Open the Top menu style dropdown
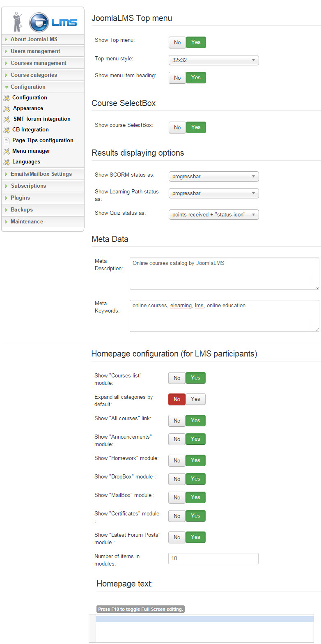321x644 pixels. (x=213, y=60)
